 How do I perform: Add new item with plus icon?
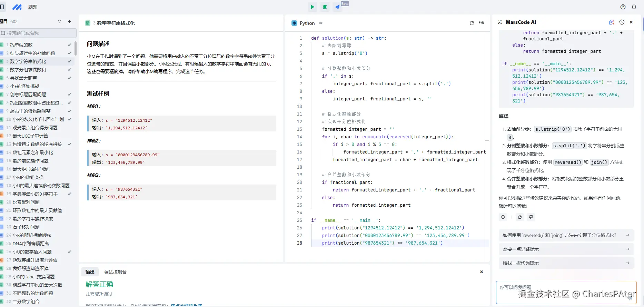[x=69, y=21]
